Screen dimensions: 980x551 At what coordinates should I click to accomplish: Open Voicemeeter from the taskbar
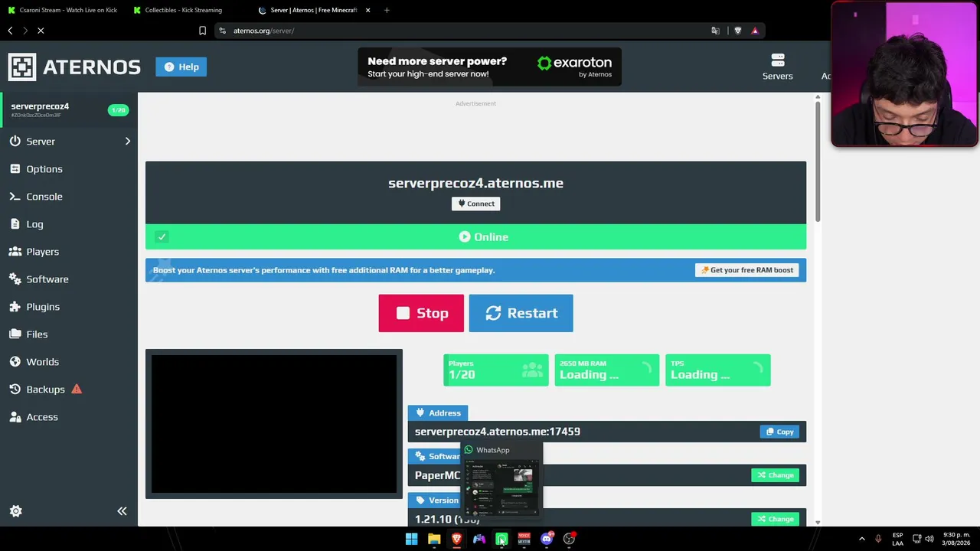coord(524,539)
